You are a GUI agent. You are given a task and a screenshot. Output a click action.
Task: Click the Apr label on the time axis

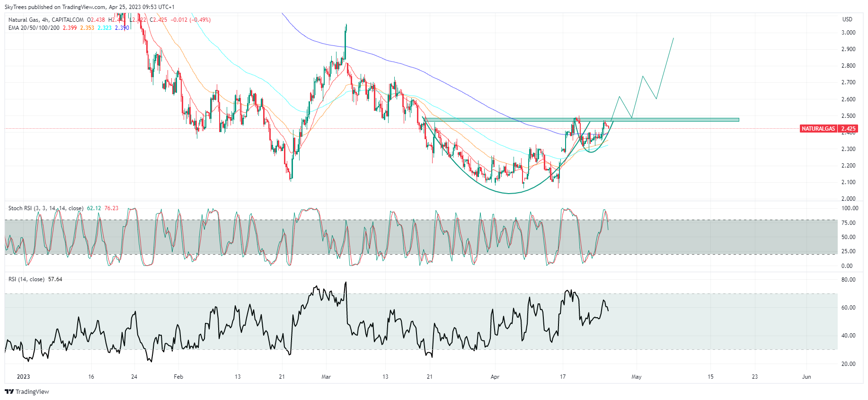pos(495,377)
